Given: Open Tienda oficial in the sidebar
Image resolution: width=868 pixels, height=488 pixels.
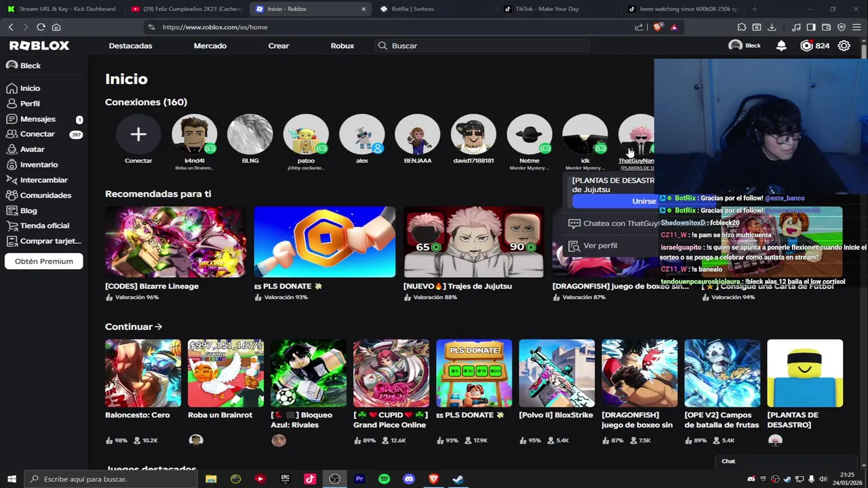Looking at the screenshot, I should click(37, 226).
